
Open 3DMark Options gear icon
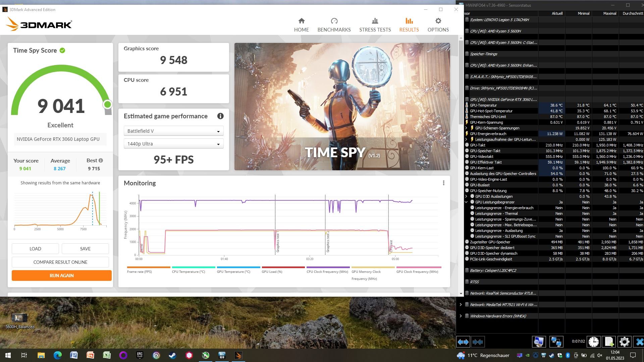click(x=438, y=25)
